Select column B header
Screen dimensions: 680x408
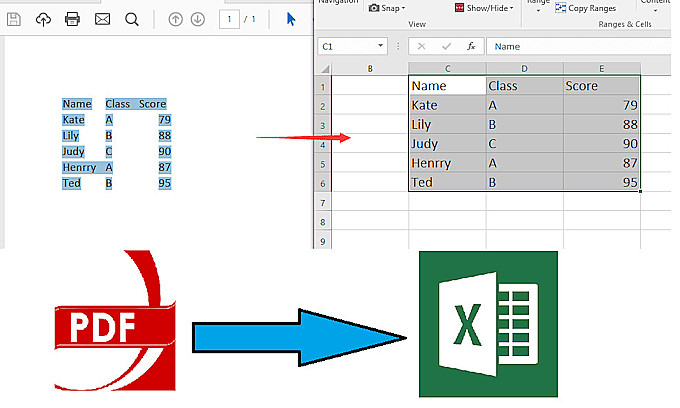coord(370,69)
